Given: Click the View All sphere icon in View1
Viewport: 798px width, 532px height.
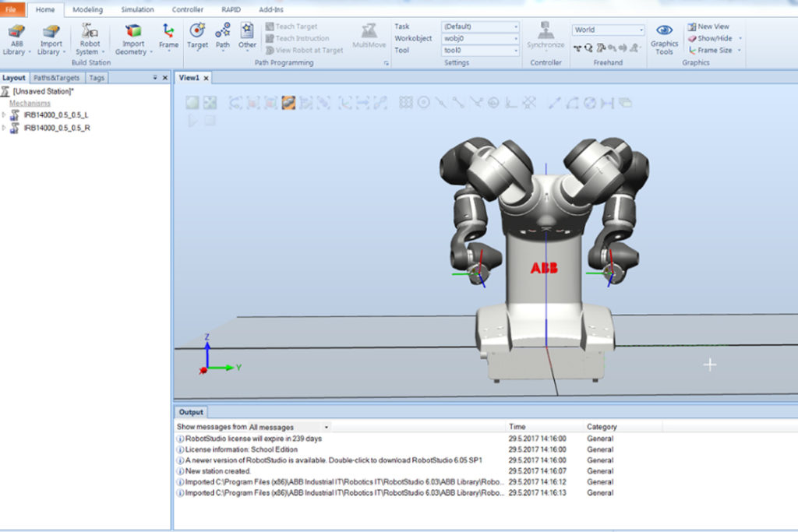Looking at the screenshot, I should click(x=192, y=103).
